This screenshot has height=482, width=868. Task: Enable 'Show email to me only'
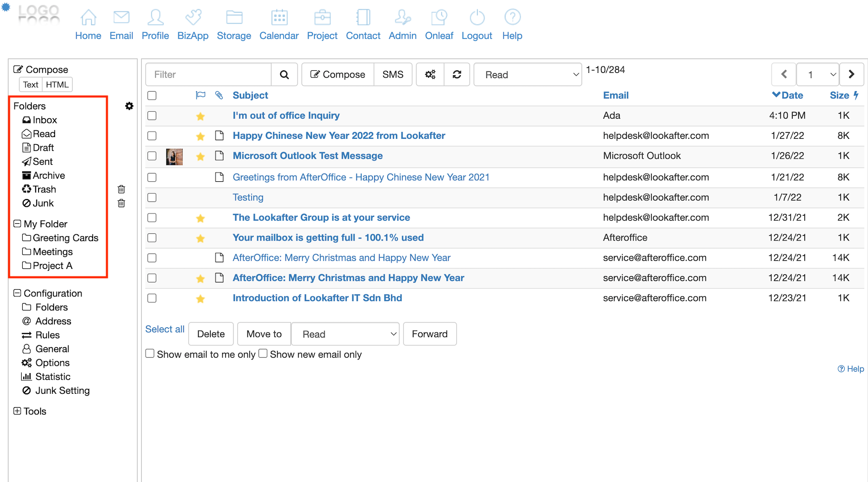(150, 354)
